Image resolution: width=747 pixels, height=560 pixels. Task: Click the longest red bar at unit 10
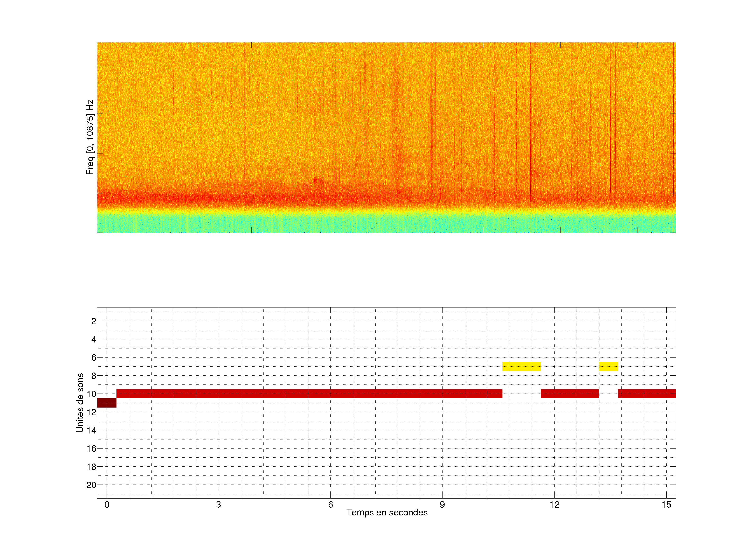pyautogui.click(x=309, y=394)
